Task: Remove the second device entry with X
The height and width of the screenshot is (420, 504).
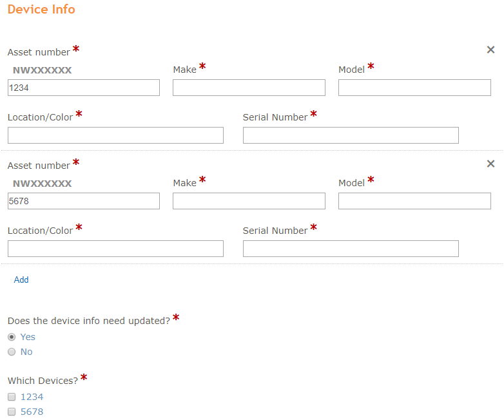Action: [x=490, y=164]
